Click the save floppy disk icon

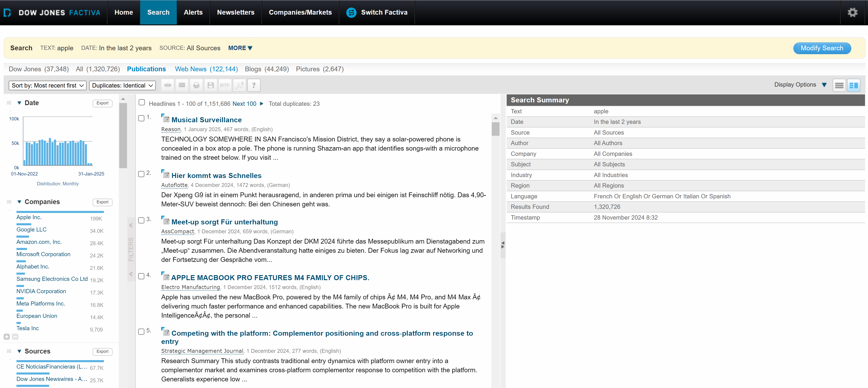coord(211,85)
